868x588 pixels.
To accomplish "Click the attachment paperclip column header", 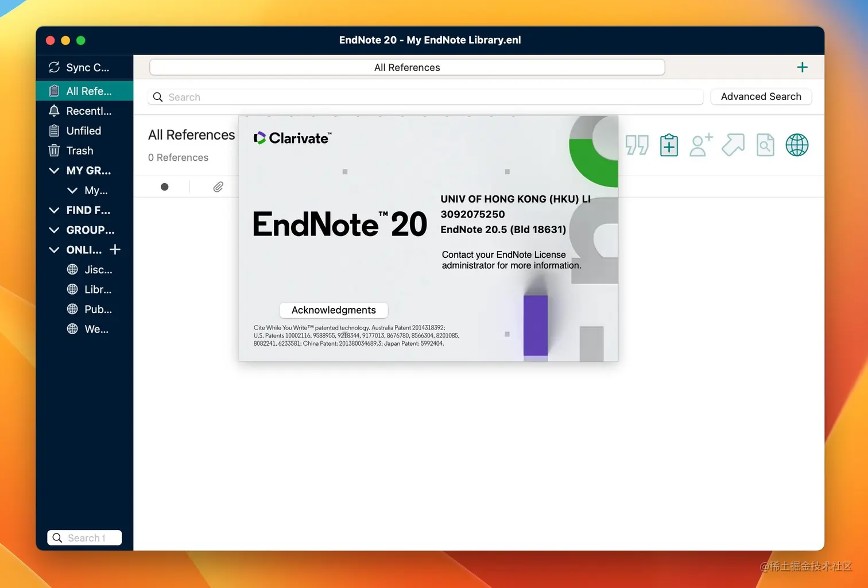I will [x=218, y=187].
